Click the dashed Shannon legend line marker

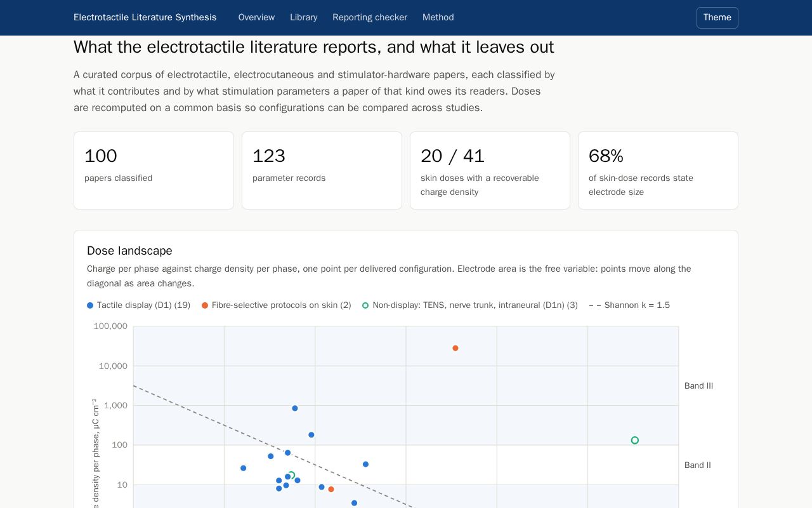(x=595, y=305)
